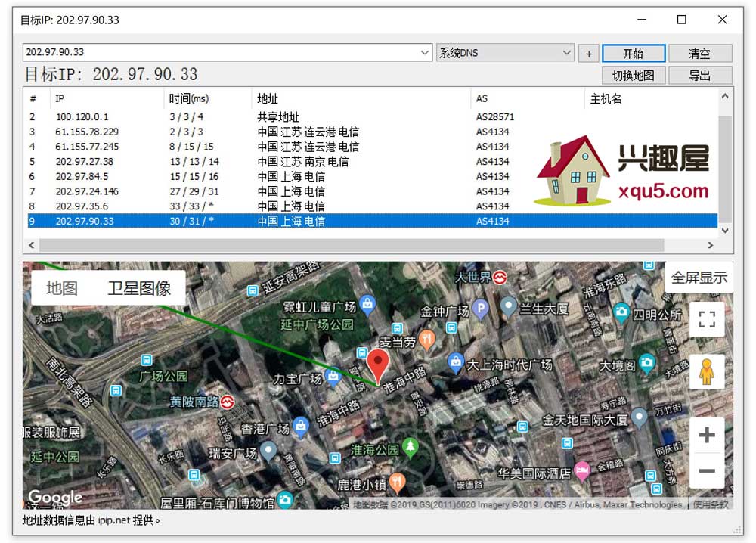Screen dimensions: 756x543
Task: Click the 淮海公园 park tree icon
Action: coord(411,446)
